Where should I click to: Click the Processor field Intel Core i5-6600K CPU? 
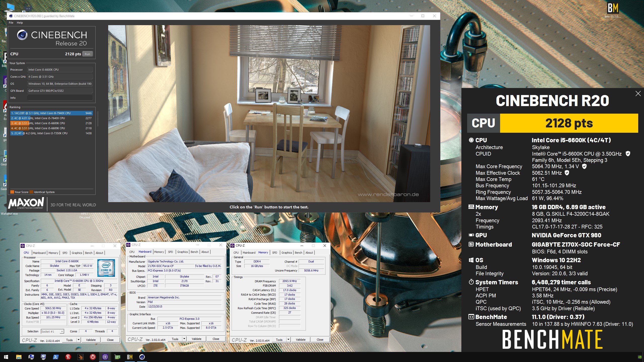point(60,70)
